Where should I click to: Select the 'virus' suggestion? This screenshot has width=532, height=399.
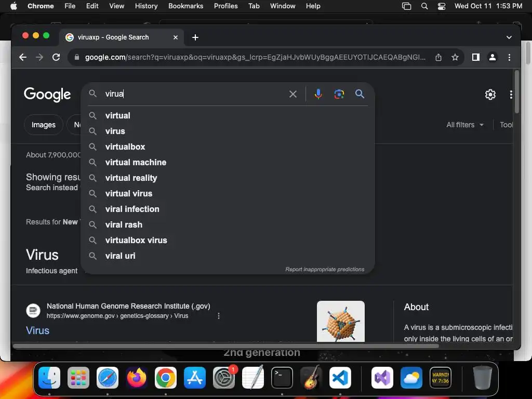(x=228, y=131)
